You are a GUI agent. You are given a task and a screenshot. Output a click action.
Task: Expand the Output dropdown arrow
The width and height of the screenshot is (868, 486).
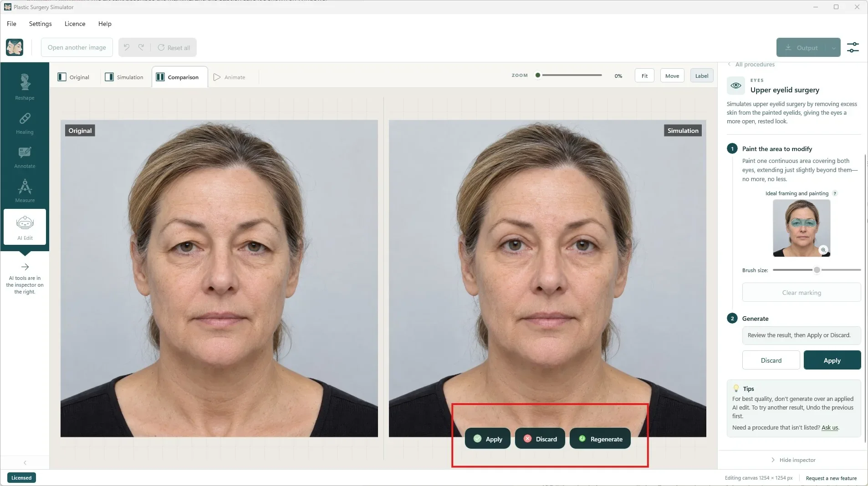click(833, 47)
